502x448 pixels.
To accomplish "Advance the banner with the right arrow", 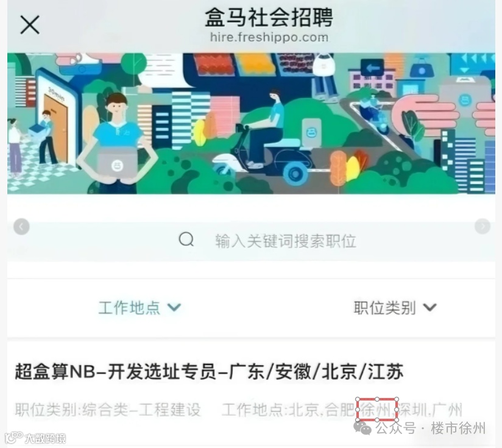I will coord(482,226).
